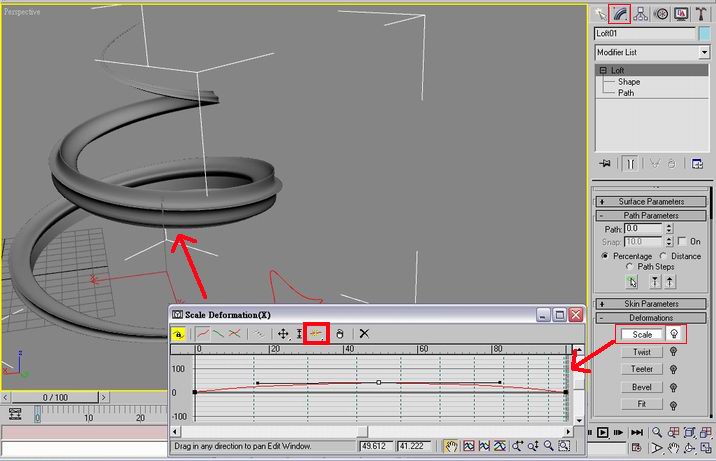The image size is (716, 461).
Task: Click the Reset Curve X icon
Action: [x=365, y=333]
